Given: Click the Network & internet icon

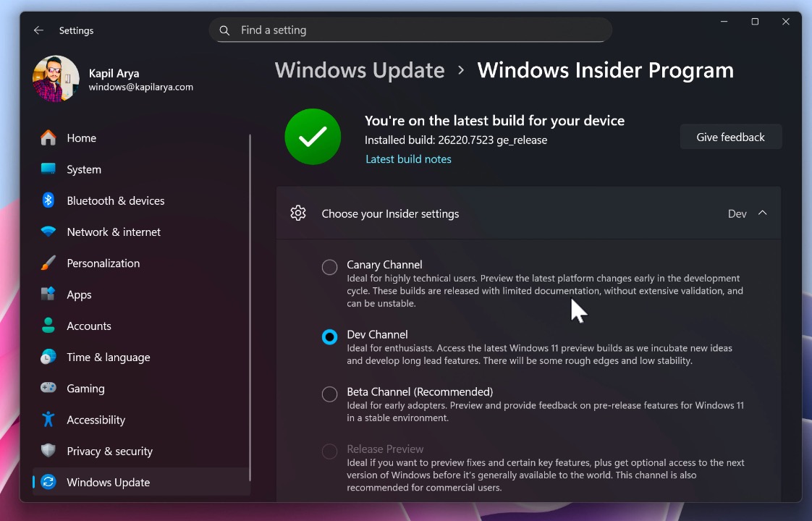Looking at the screenshot, I should pos(48,232).
